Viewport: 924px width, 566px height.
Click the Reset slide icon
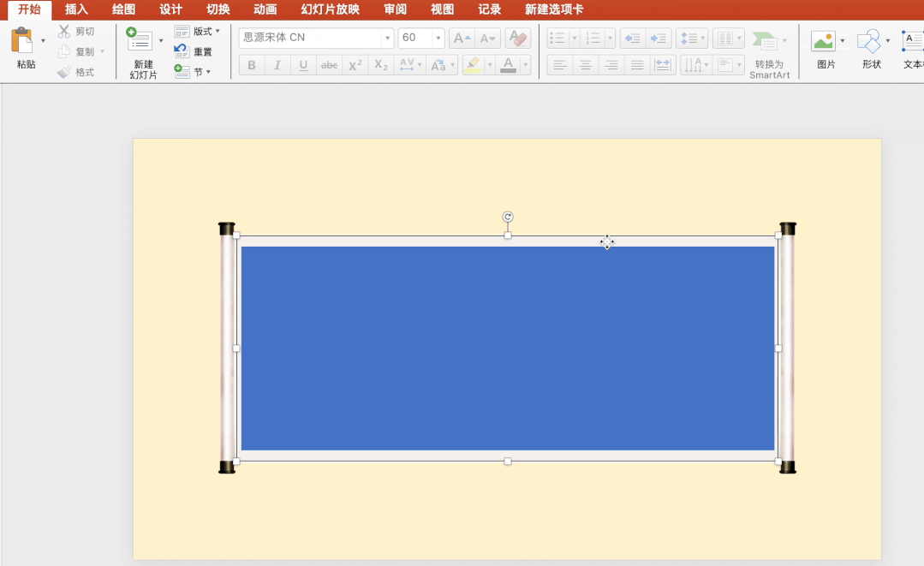click(182, 51)
